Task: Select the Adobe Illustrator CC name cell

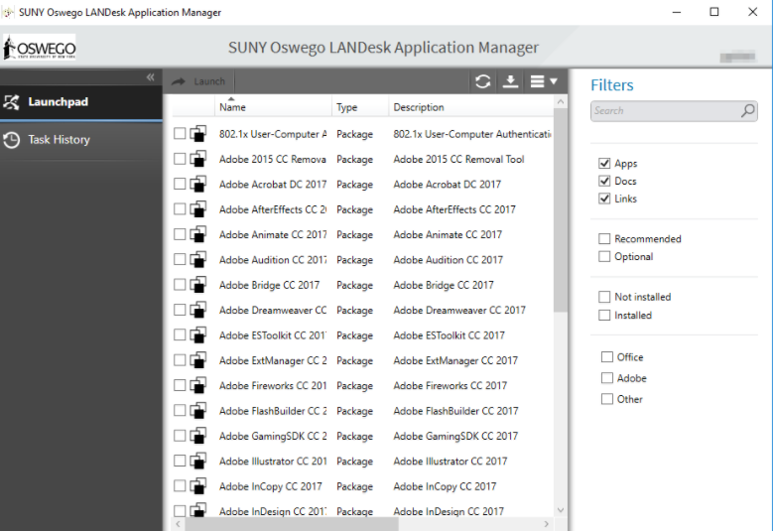Action: (x=273, y=462)
